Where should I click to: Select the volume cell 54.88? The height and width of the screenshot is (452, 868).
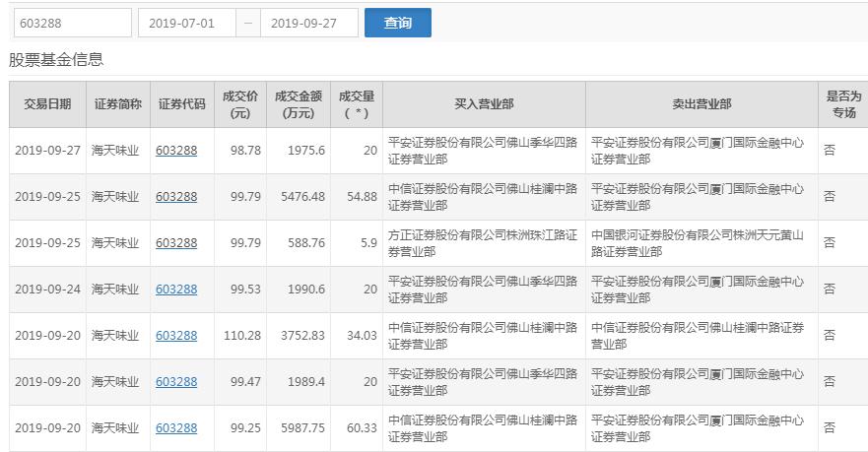357,197
